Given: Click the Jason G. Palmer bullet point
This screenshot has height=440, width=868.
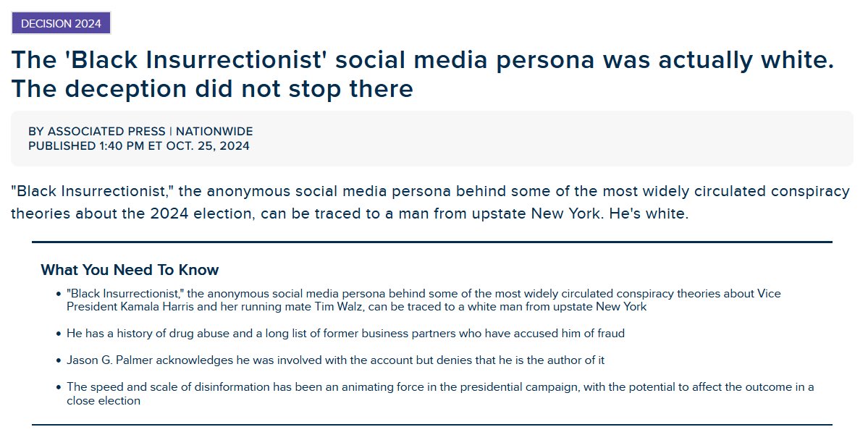Looking at the screenshot, I should (335, 360).
